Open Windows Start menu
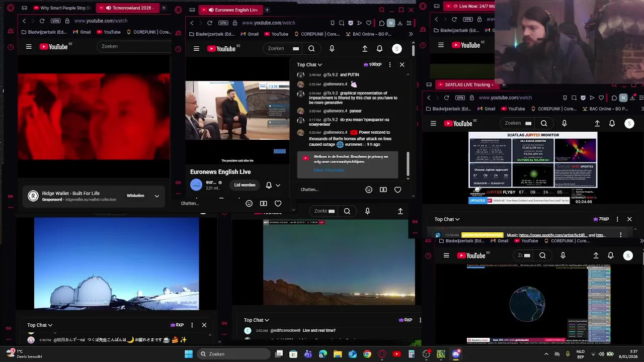Viewport: 644px width, 362px height. (x=189, y=354)
